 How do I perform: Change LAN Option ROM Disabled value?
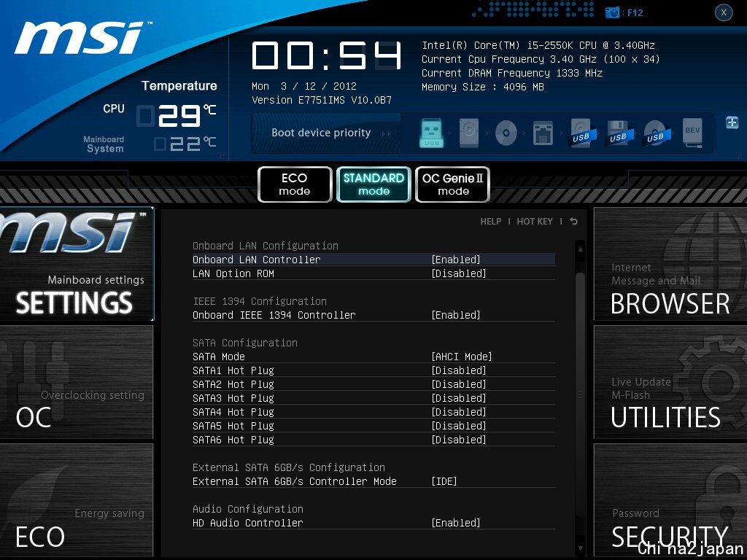[x=459, y=273]
